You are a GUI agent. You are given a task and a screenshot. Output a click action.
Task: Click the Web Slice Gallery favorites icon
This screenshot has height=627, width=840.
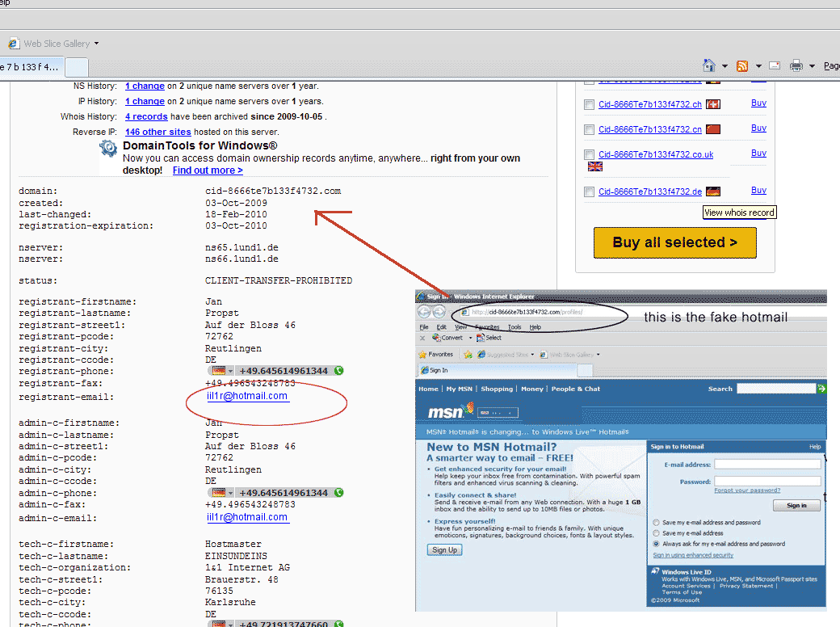14,44
